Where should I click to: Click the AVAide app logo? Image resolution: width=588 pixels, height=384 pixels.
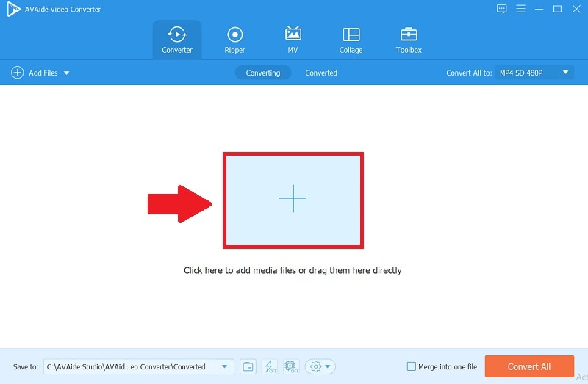click(13, 9)
